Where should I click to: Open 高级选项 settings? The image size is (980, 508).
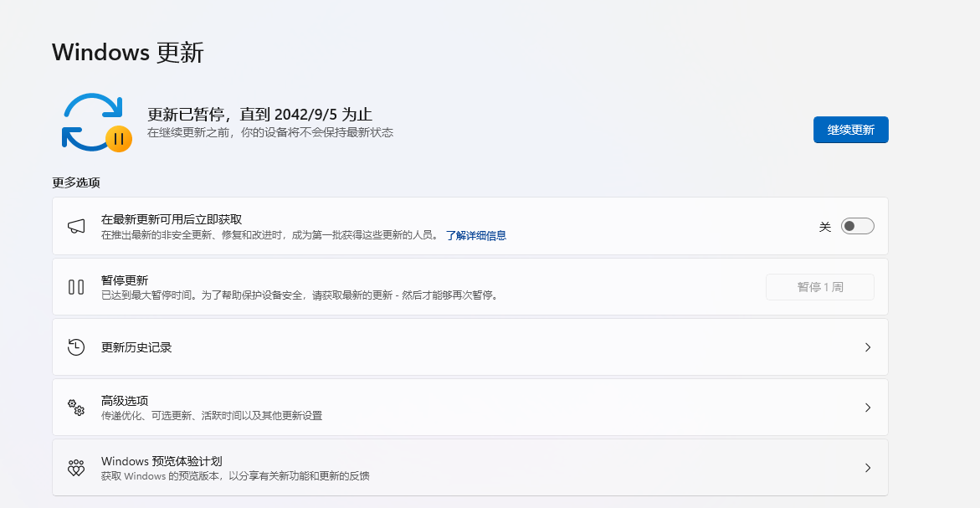[x=470, y=408]
